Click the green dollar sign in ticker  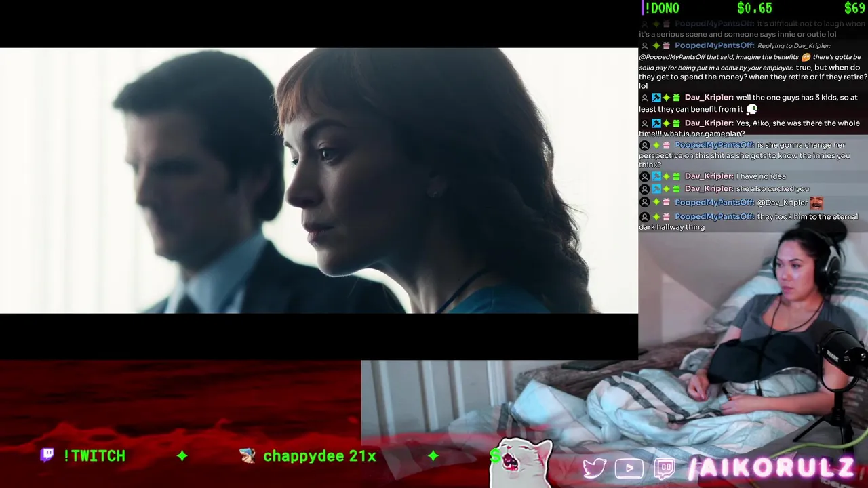pos(495,456)
